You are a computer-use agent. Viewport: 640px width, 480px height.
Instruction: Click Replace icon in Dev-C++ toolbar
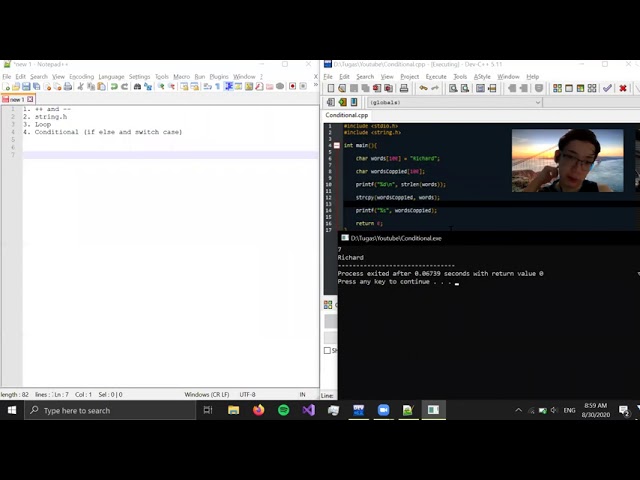pyautogui.click(x=464, y=88)
